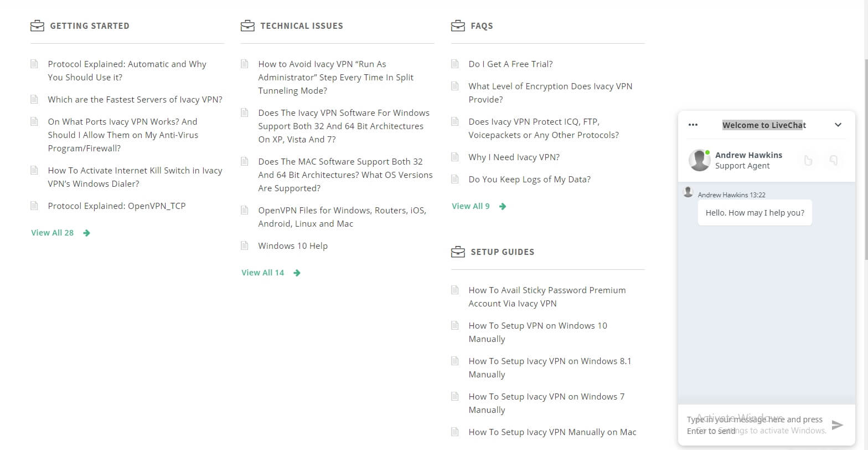Open Do I Get A Free Trial article
This screenshot has width=868, height=450.
[510, 64]
